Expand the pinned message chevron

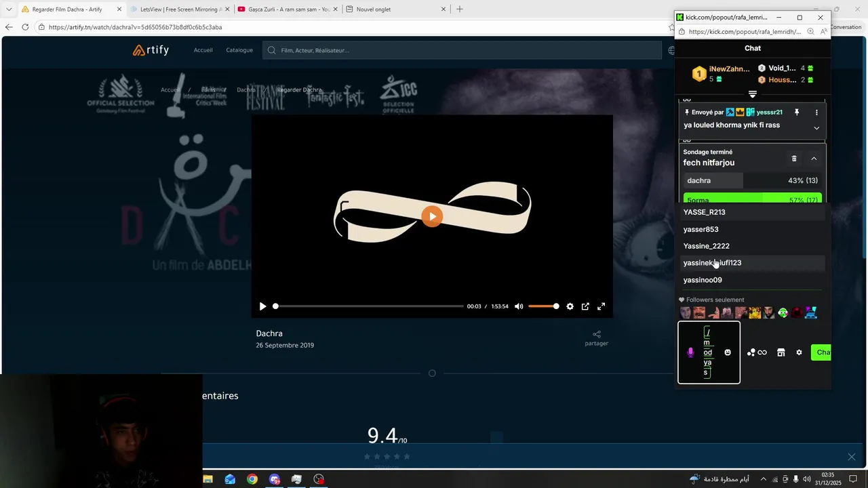click(x=816, y=128)
